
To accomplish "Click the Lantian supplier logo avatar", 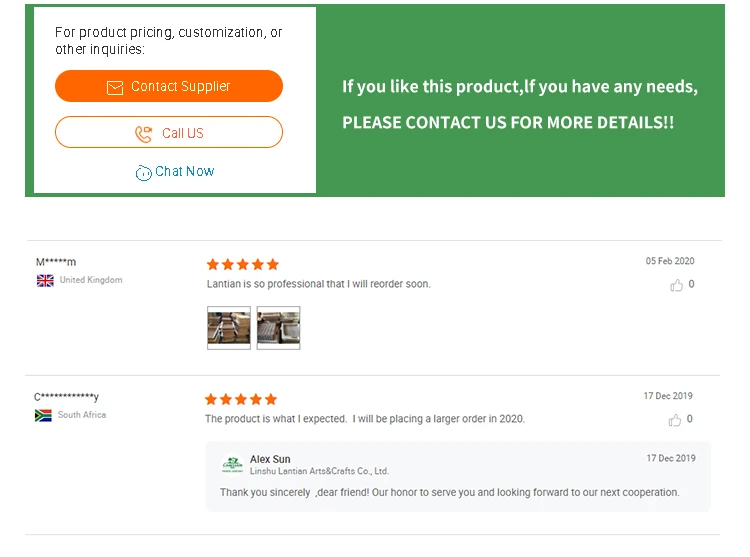I will (x=232, y=465).
